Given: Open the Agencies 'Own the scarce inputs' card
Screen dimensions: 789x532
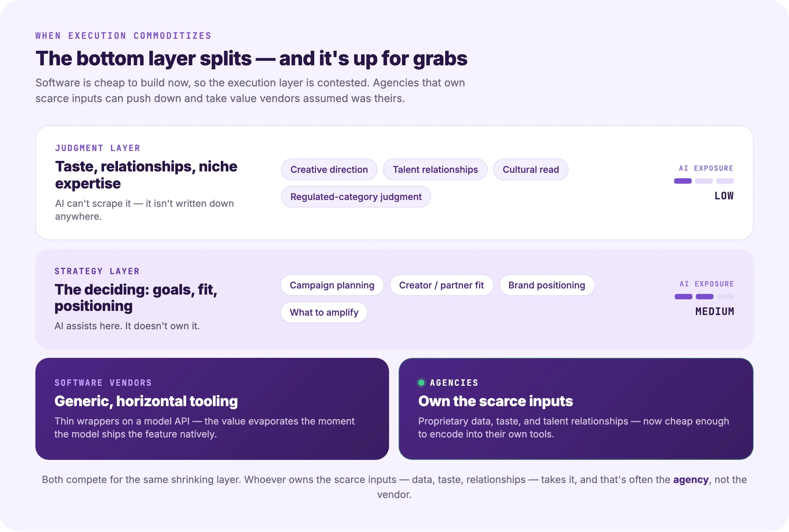Looking at the screenshot, I should click(576, 409).
